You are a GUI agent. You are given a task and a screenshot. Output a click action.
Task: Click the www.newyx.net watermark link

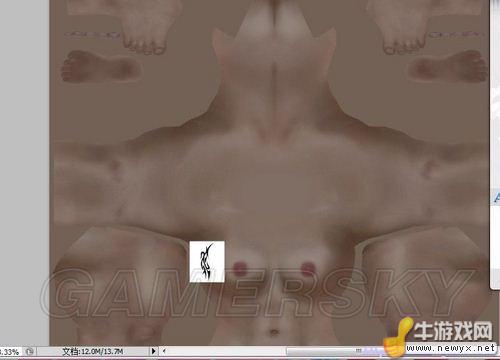pos(451,348)
